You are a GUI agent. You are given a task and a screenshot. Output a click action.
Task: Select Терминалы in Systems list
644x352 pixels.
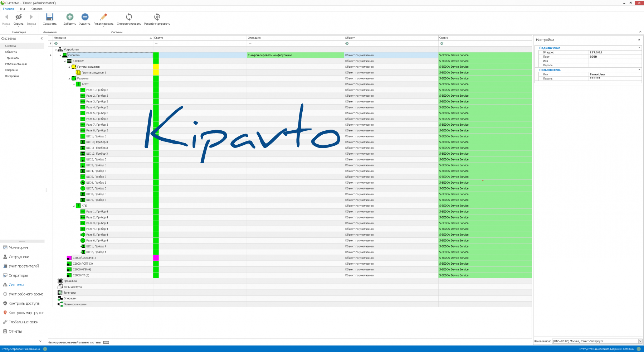click(12, 58)
